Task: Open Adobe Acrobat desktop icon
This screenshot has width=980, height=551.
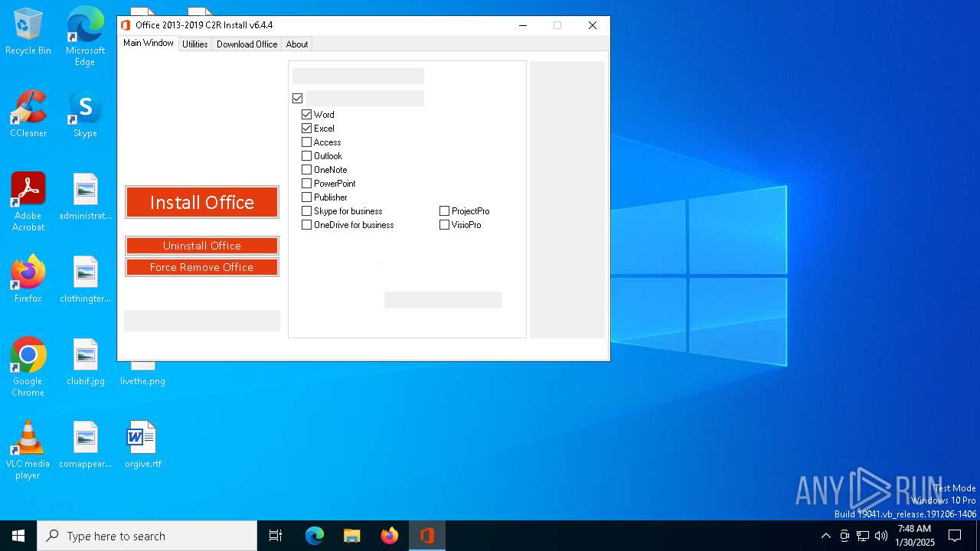Action: tap(28, 202)
